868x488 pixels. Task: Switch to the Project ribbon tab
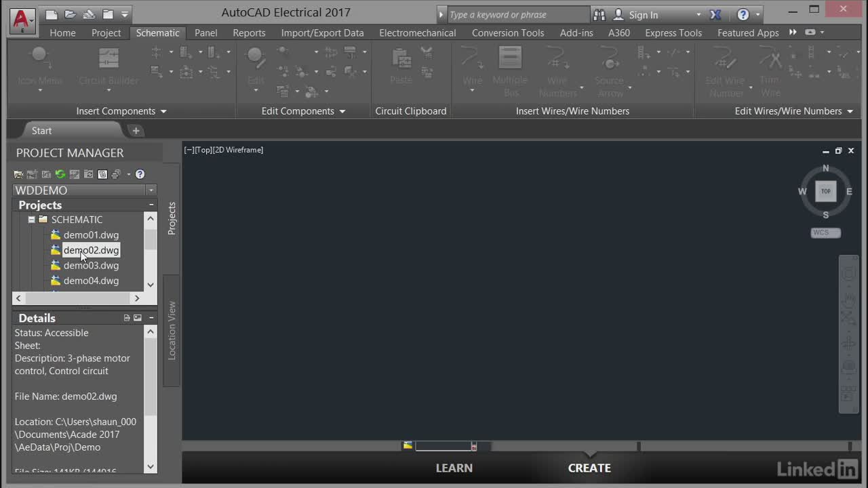click(x=106, y=33)
